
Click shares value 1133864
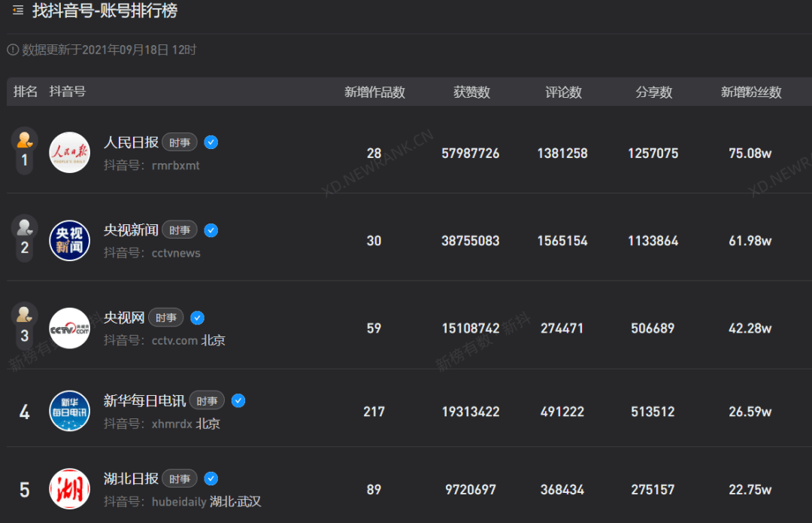click(x=653, y=241)
